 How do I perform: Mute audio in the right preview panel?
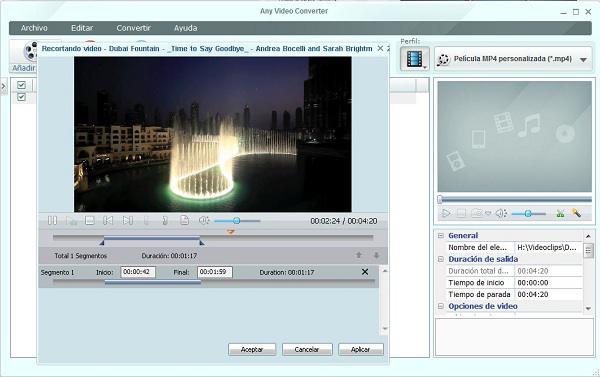click(501, 213)
